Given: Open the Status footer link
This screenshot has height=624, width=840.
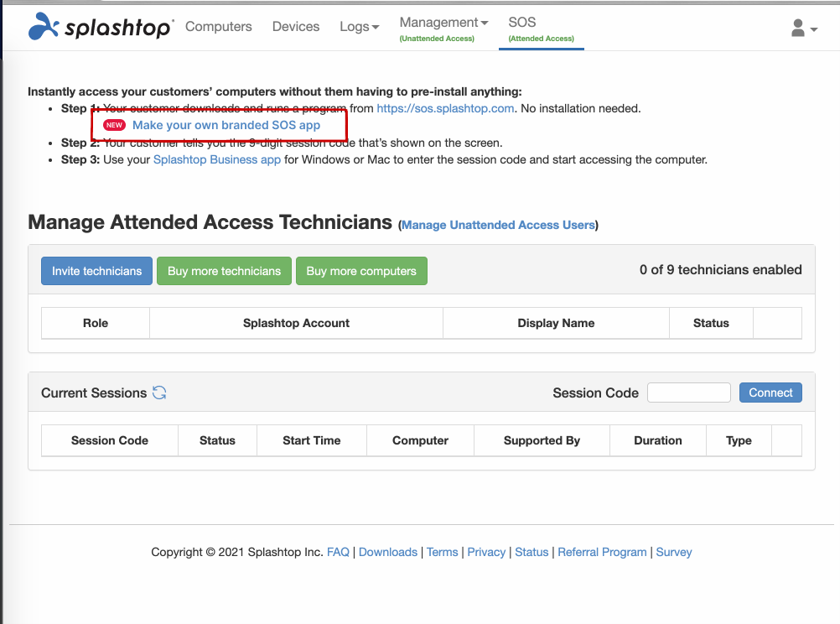Looking at the screenshot, I should point(531,552).
